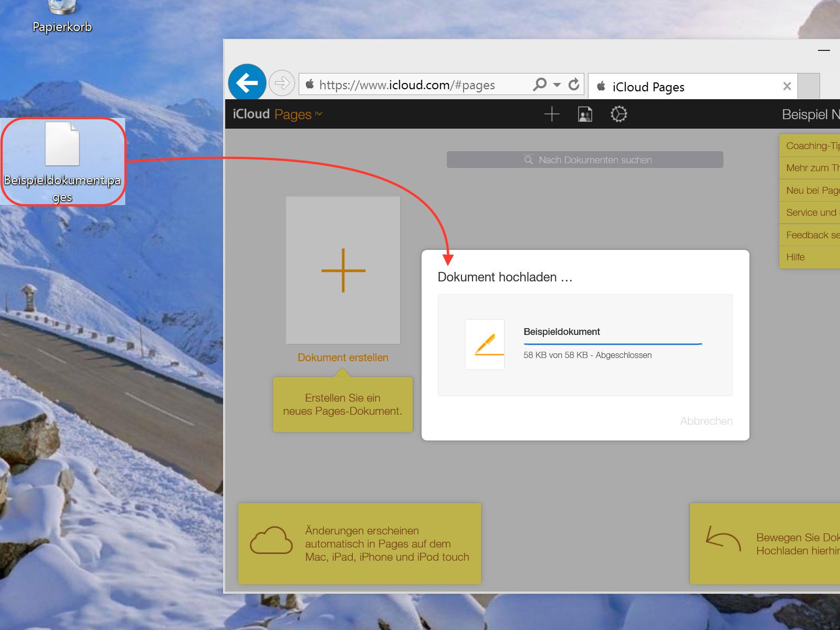Click the large plus new document thumbnail
Viewport: 840px width, 630px height.
click(343, 270)
